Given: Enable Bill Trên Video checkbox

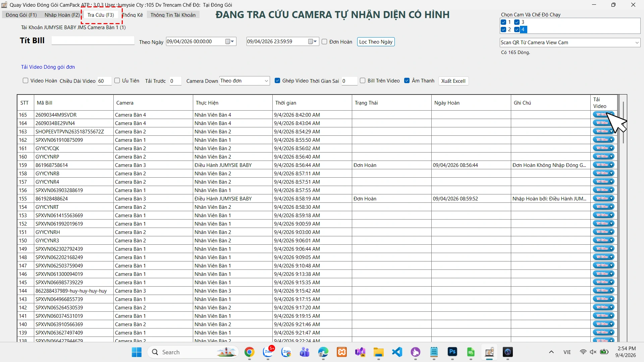Looking at the screenshot, I should click(363, 81).
